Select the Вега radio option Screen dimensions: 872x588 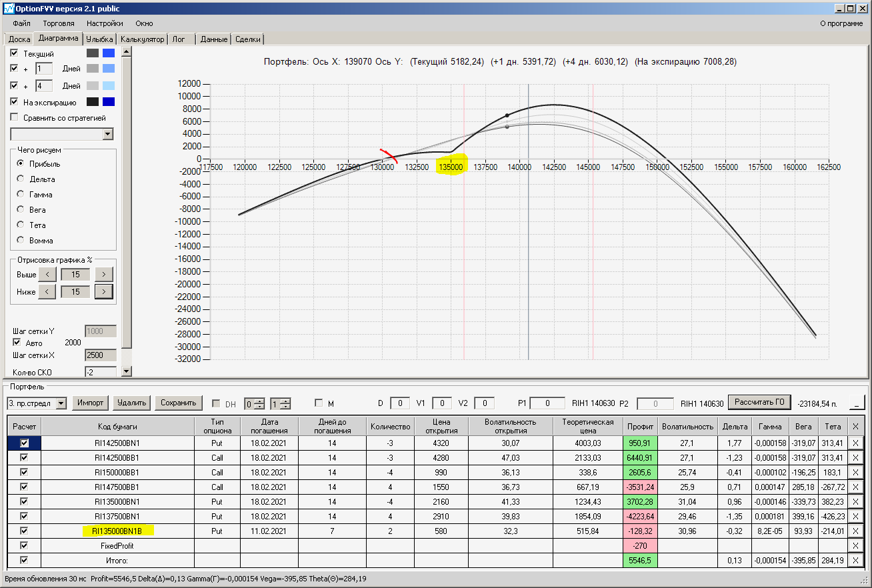21,210
